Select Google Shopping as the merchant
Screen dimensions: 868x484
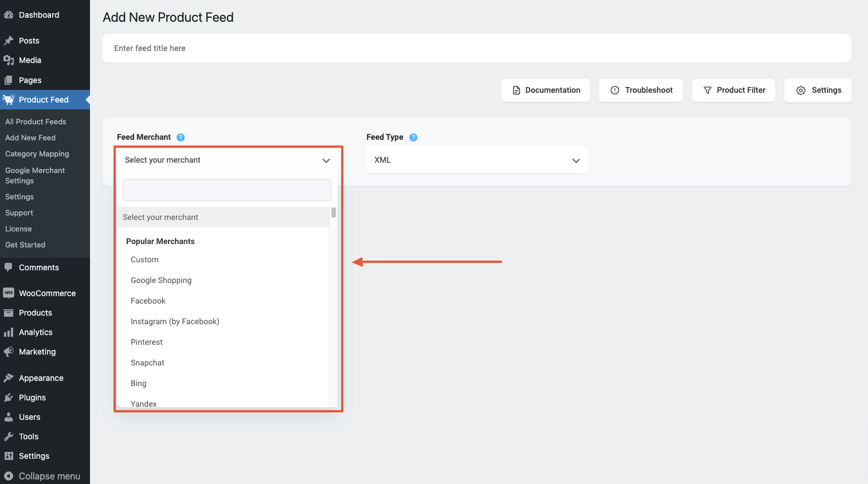click(161, 280)
